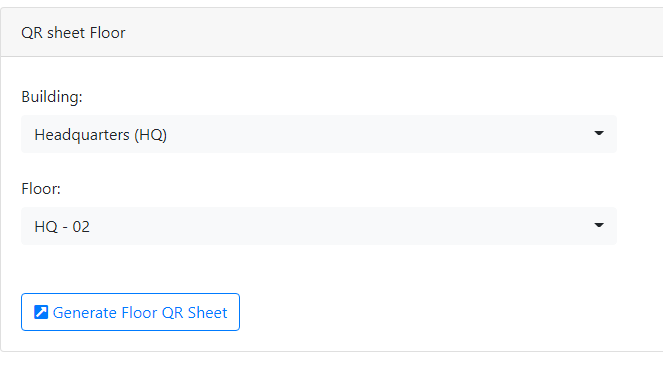The image size is (663, 385).
Task: Click the Building: field label
Action: [52, 97]
